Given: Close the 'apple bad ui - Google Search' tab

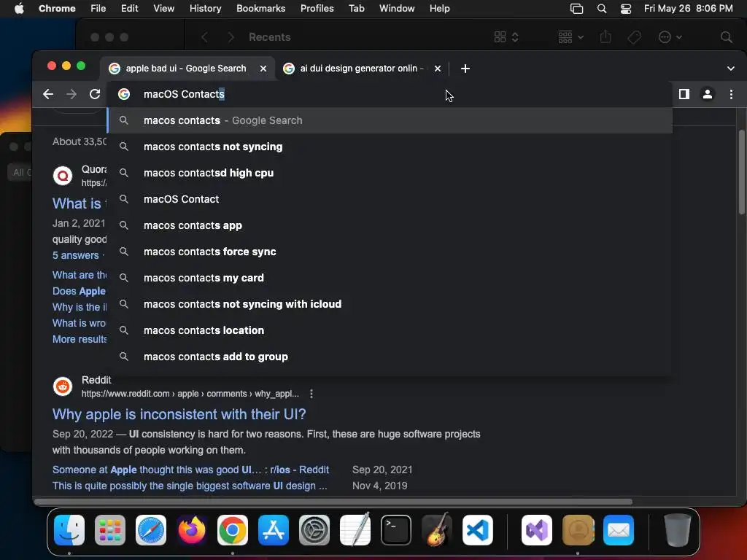Looking at the screenshot, I should coord(263,69).
